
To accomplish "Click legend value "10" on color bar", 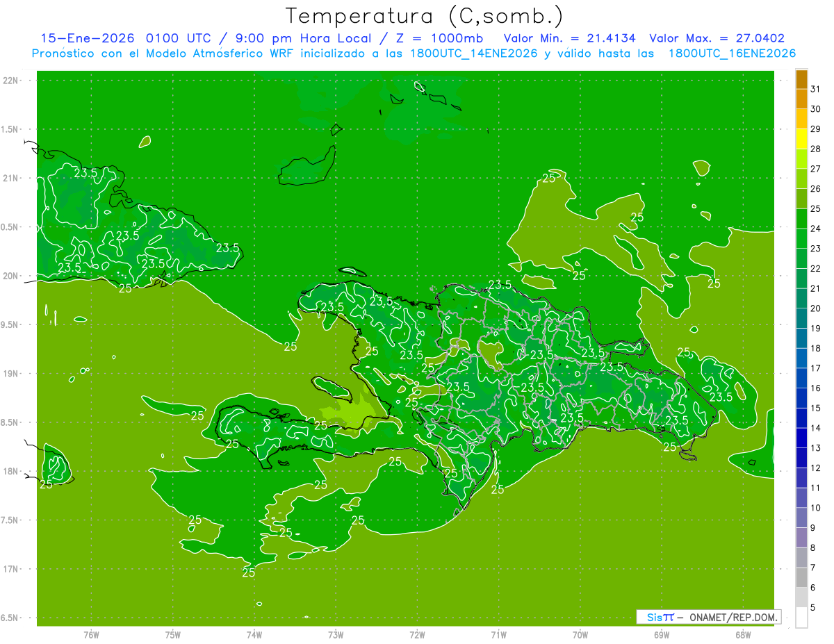I will point(816,508).
